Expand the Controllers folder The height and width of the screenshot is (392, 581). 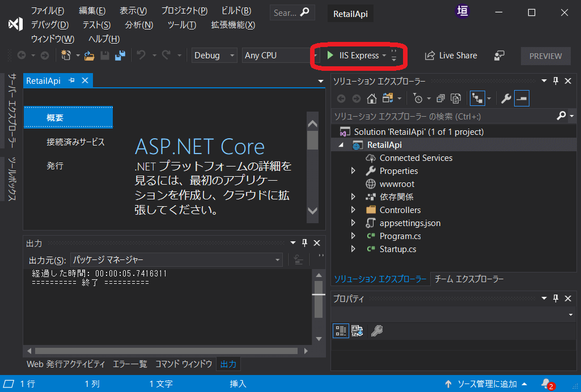click(x=353, y=210)
